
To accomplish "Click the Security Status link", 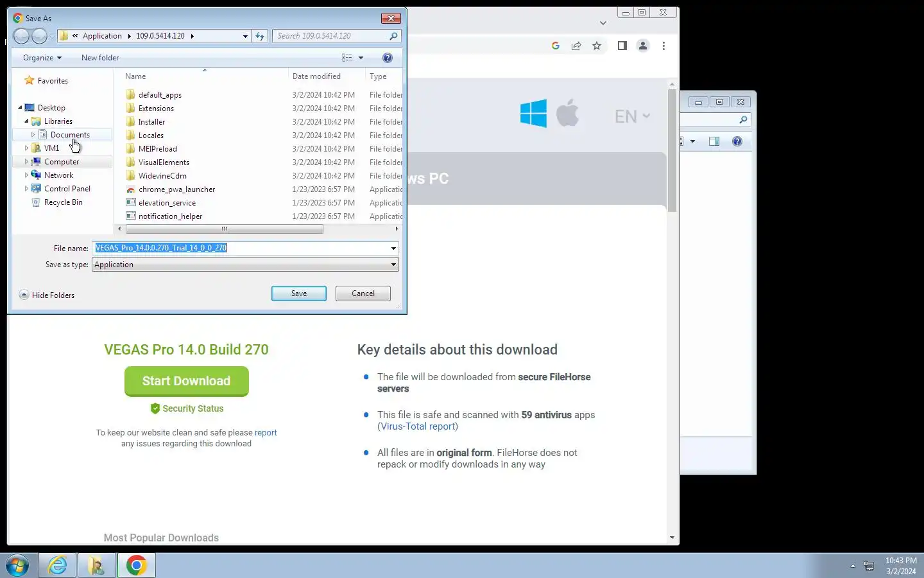I will pyautogui.click(x=187, y=408).
